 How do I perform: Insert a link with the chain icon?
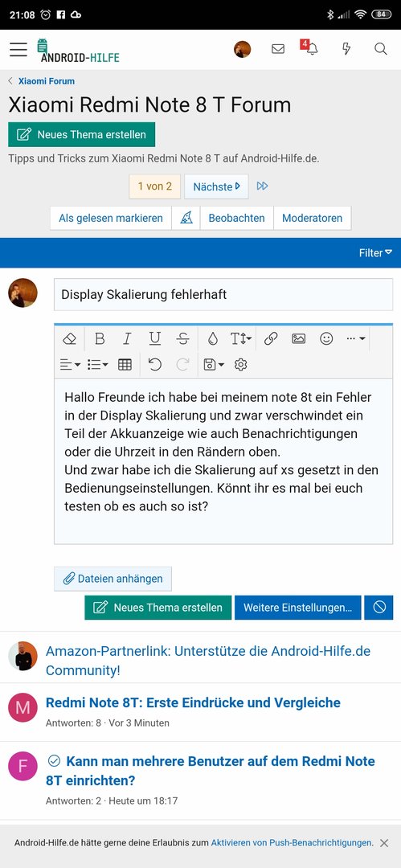[271, 339]
